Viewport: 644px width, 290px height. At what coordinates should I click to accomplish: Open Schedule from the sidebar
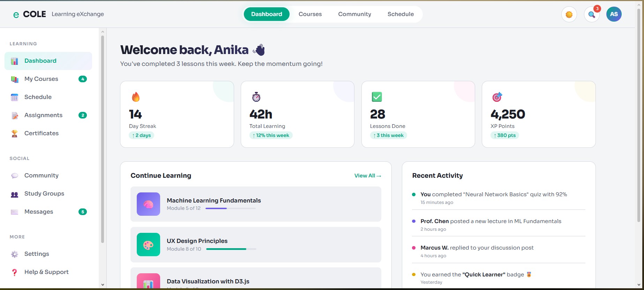point(48,97)
